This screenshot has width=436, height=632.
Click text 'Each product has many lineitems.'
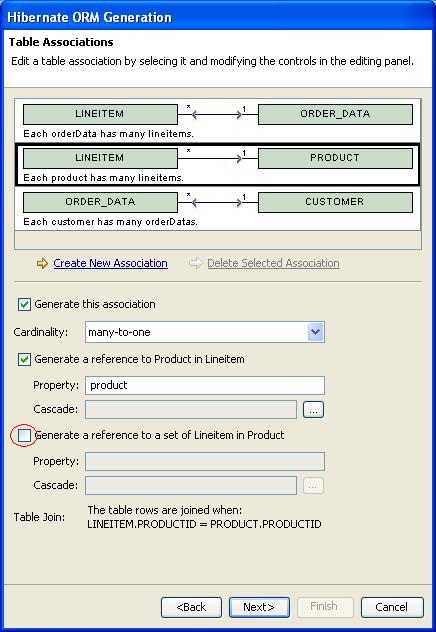coord(104,178)
